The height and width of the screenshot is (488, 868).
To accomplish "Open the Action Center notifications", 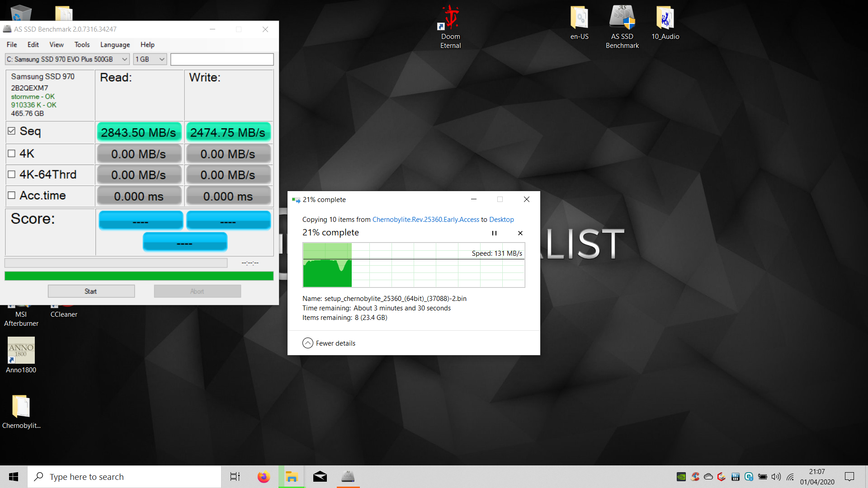I will [x=849, y=477].
